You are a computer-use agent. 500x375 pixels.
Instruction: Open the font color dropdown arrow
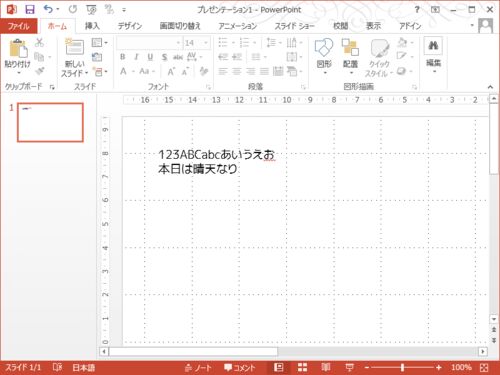(x=133, y=71)
